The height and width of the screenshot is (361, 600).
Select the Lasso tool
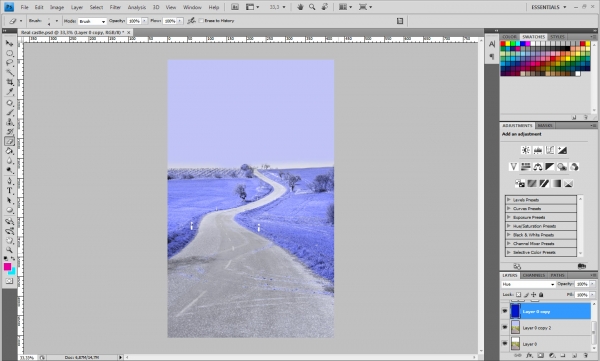10,63
